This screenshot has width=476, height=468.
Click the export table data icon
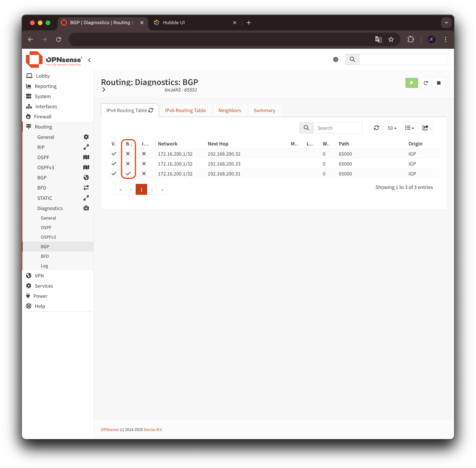[425, 128]
